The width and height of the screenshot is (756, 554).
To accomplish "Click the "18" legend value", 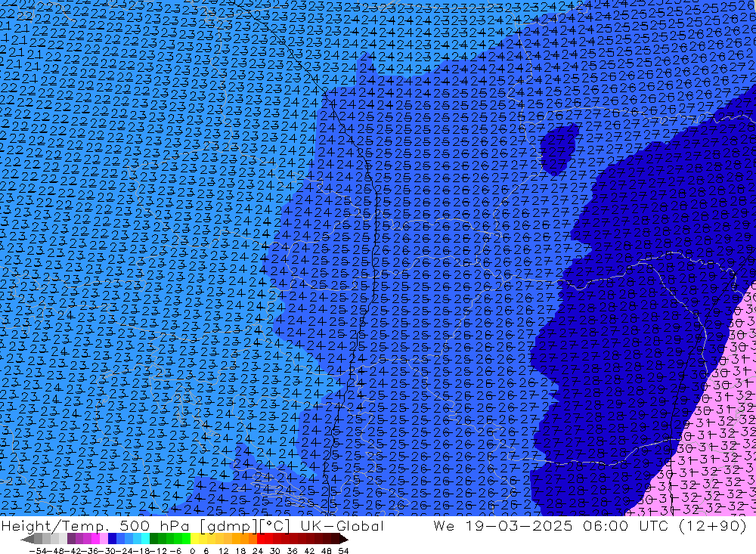I will click(x=240, y=551).
